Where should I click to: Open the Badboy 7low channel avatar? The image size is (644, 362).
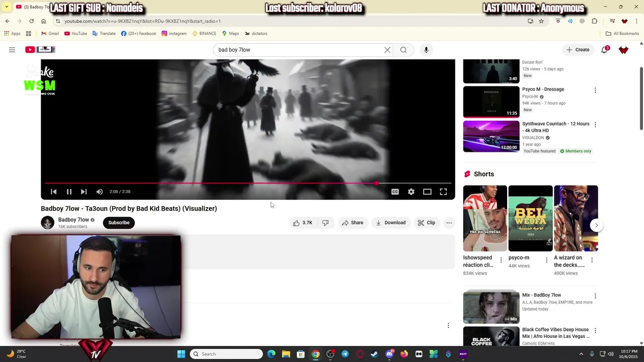tap(47, 223)
